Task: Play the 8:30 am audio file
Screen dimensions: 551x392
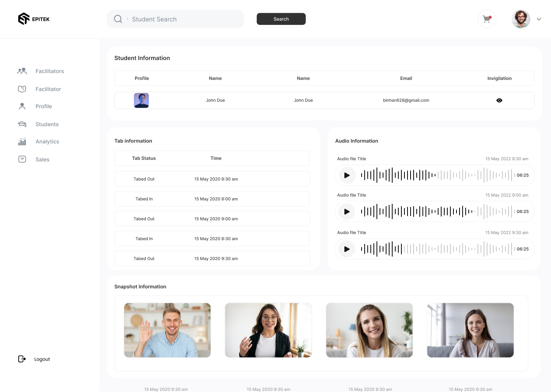Action: tap(347, 175)
